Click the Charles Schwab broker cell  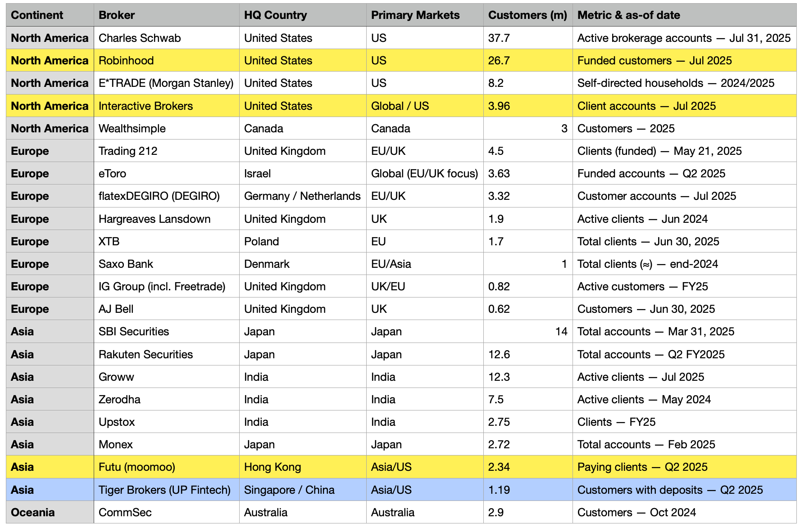click(167, 38)
